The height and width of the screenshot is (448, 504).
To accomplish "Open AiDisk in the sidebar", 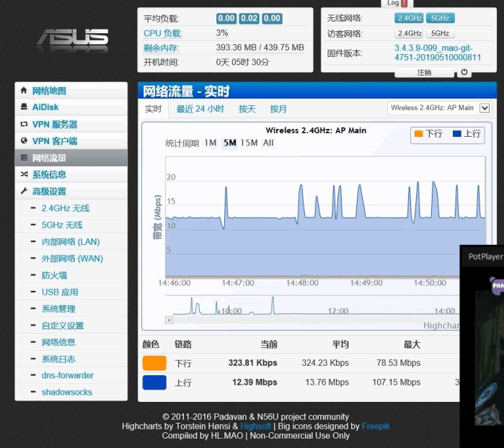I will [71, 107].
